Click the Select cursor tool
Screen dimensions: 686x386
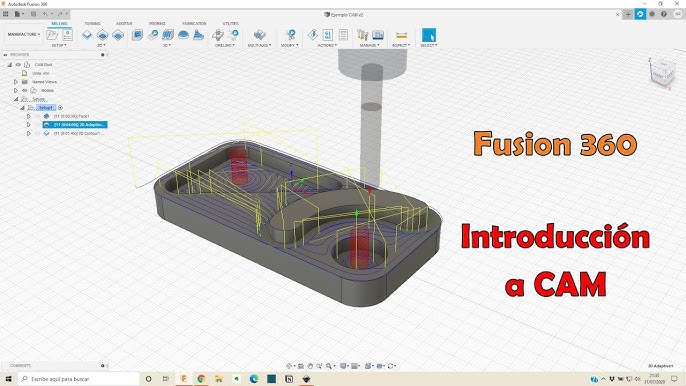[429, 35]
